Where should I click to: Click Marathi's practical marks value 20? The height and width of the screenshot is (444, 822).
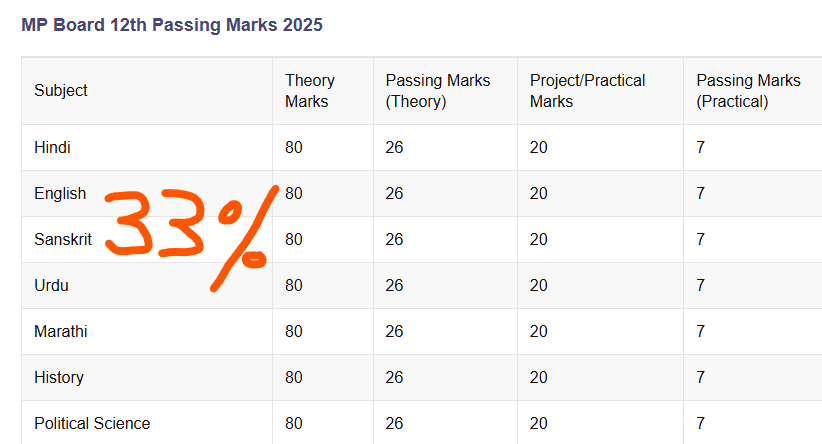(x=539, y=331)
